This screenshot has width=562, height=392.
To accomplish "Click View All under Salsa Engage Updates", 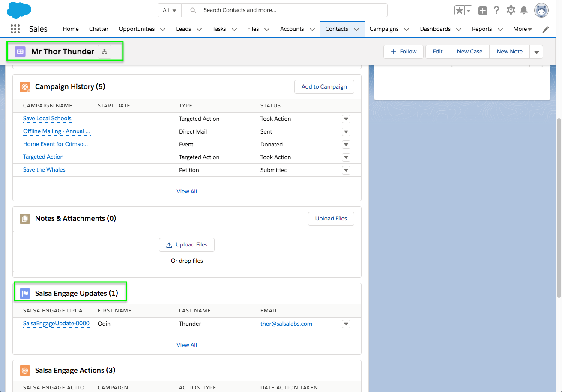I will [x=187, y=345].
